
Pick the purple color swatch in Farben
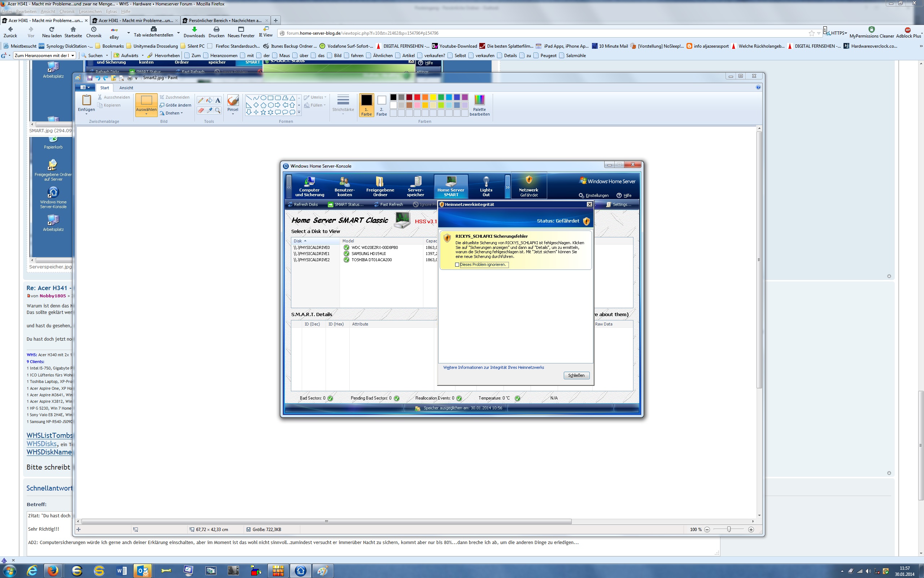click(x=465, y=97)
